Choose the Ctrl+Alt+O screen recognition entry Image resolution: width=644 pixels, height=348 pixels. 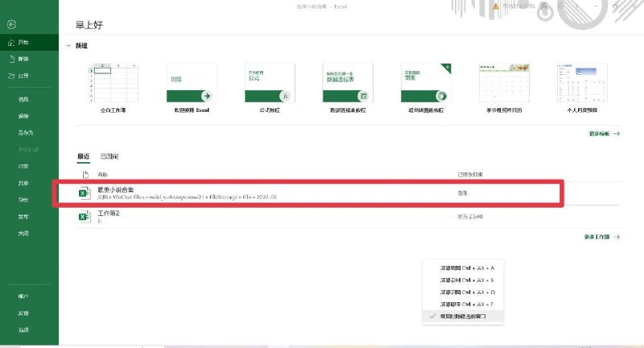(x=463, y=292)
